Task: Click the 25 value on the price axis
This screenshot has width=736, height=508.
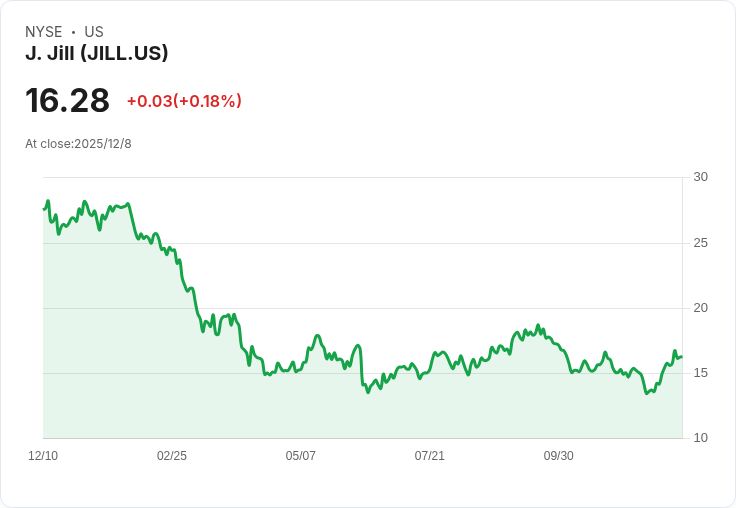Action: click(700, 243)
